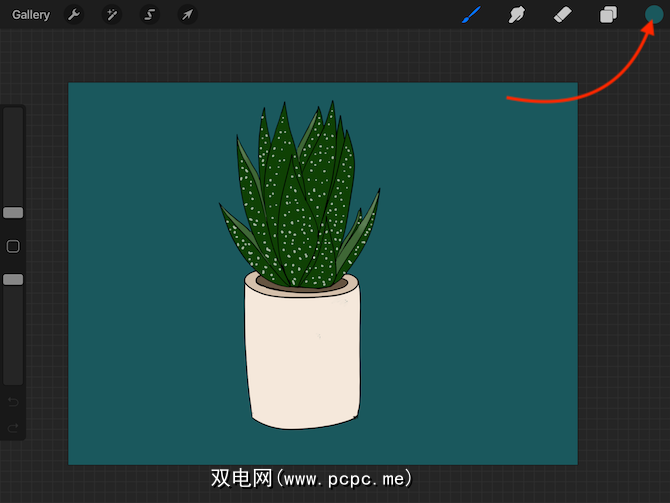
Task: Select the Eraser tool
Action: (562, 15)
